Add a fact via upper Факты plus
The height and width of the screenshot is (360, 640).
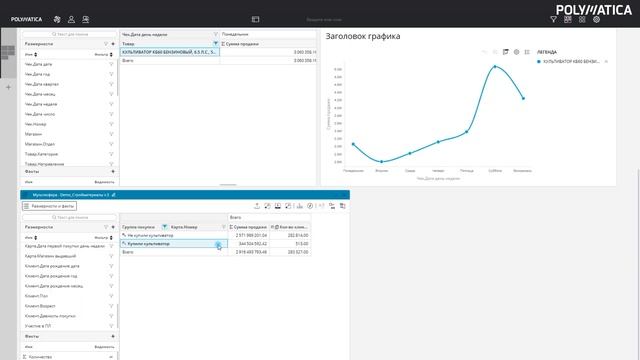point(113,171)
